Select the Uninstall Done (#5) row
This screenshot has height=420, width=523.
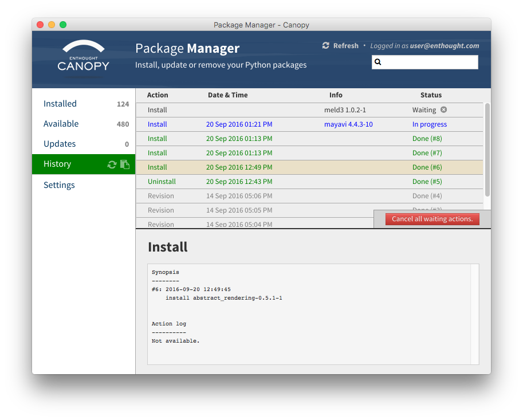(309, 182)
